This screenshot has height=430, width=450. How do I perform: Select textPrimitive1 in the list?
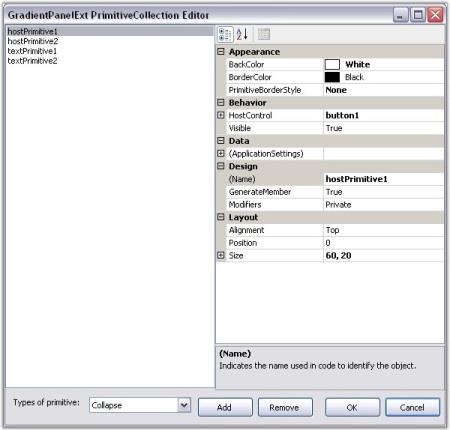32,51
